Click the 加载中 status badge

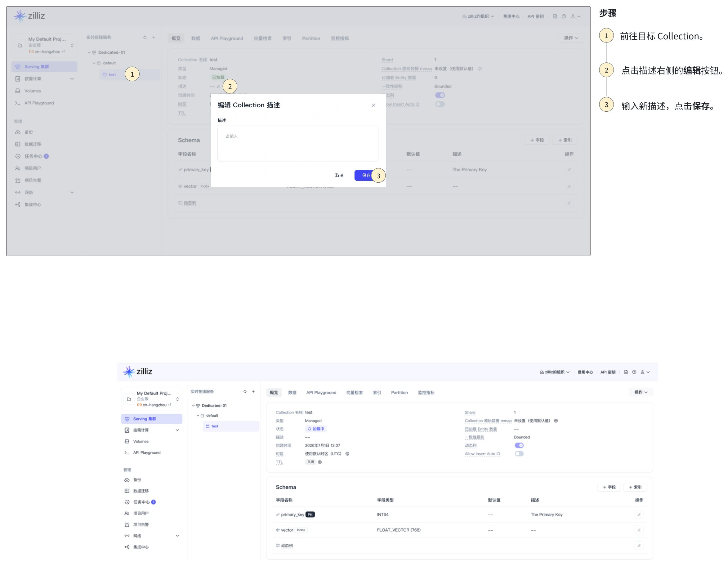tap(316, 429)
